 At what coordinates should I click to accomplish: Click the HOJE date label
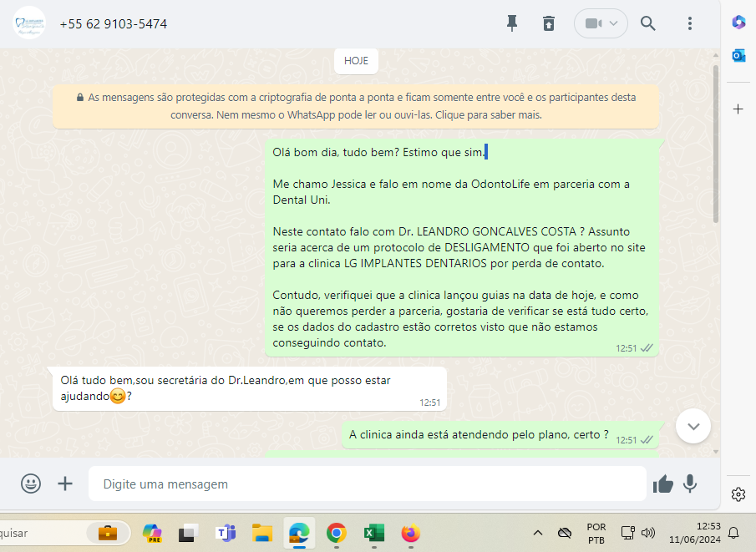point(356,61)
